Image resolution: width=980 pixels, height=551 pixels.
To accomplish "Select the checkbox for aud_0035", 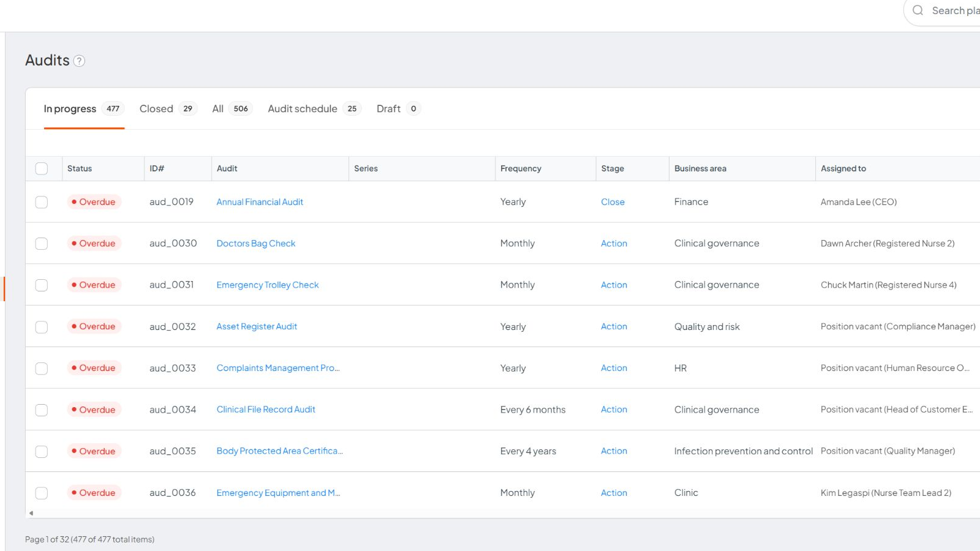I will 42,452.
